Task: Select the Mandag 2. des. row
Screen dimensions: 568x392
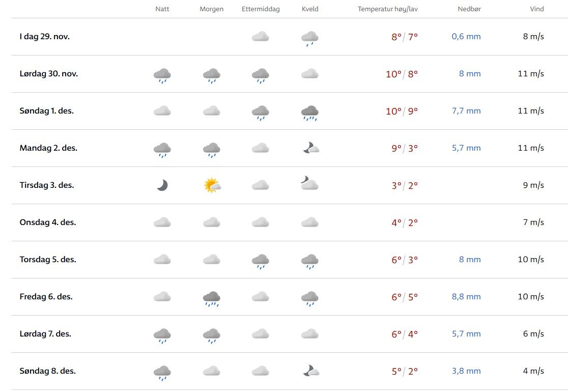Action: (x=48, y=148)
